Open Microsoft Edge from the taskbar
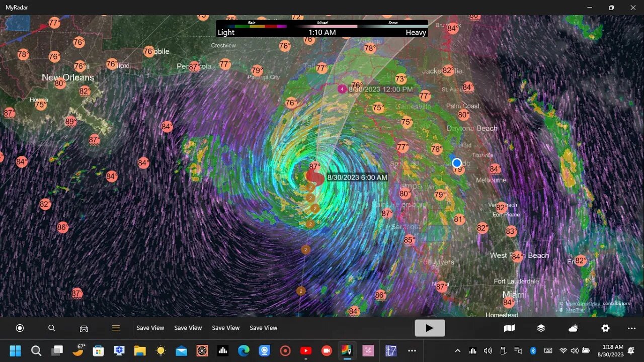644x362 pixels. [244, 350]
